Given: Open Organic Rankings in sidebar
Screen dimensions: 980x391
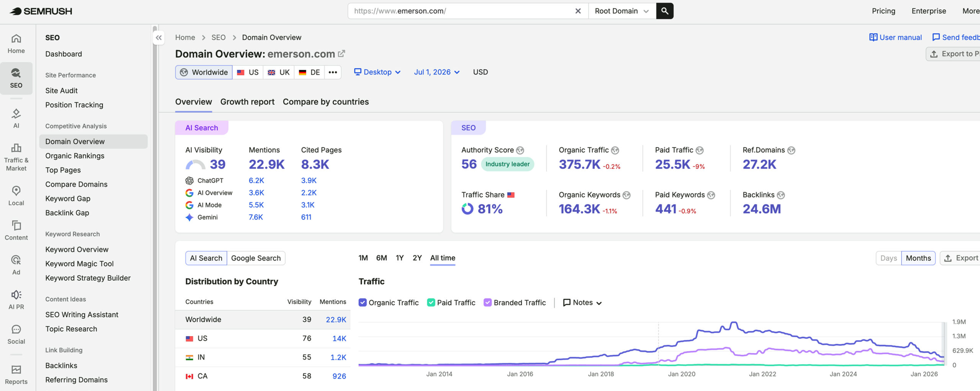Looking at the screenshot, I should pos(75,156).
